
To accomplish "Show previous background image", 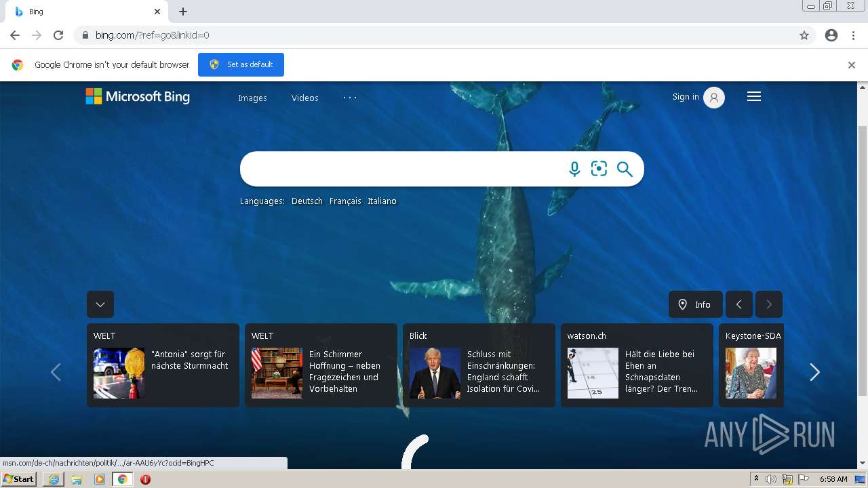I will tap(739, 304).
